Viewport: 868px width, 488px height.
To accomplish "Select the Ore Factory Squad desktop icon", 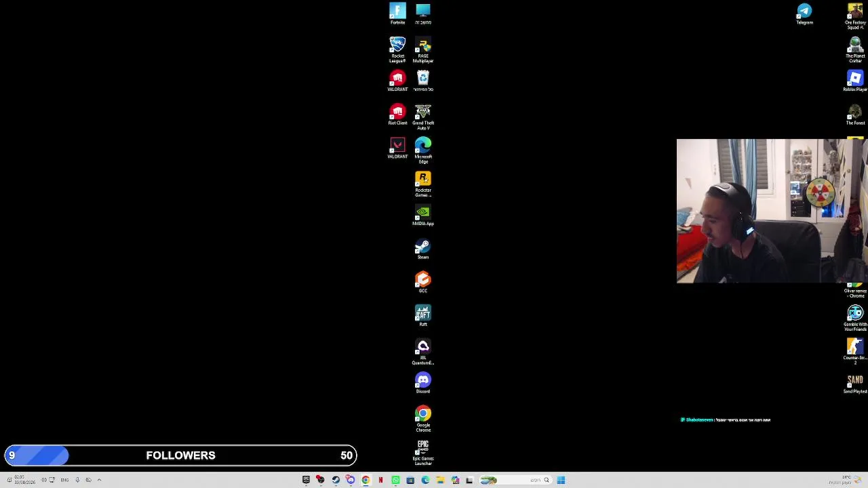I will 855,16.
